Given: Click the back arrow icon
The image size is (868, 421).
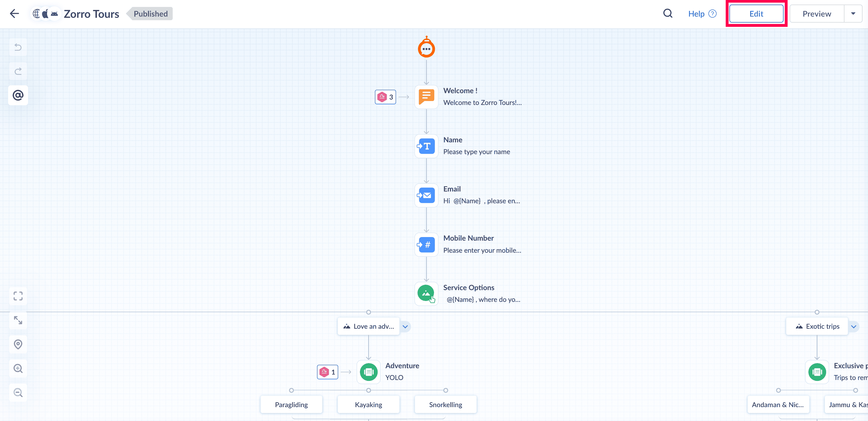Looking at the screenshot, I should [x=14, y=14].
